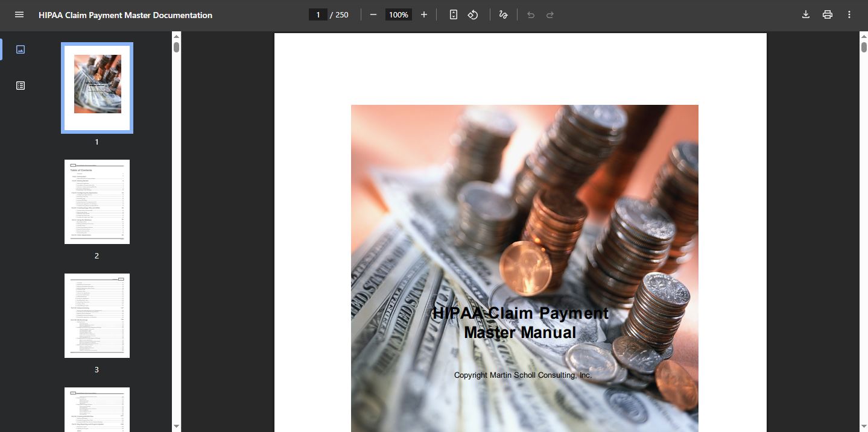
Task: Click Copyright Martin Scholl Consulting text
Action: pyautogui.click(x=523, y=375)
